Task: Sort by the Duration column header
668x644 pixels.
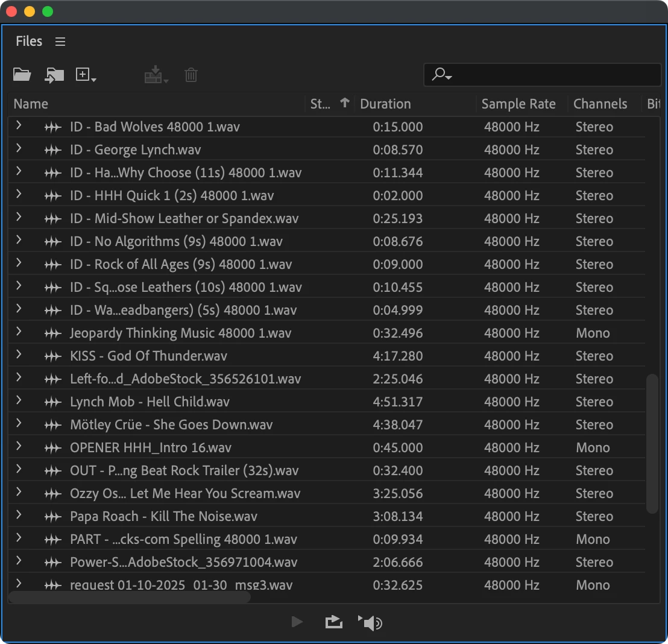Action: [385, 104]
